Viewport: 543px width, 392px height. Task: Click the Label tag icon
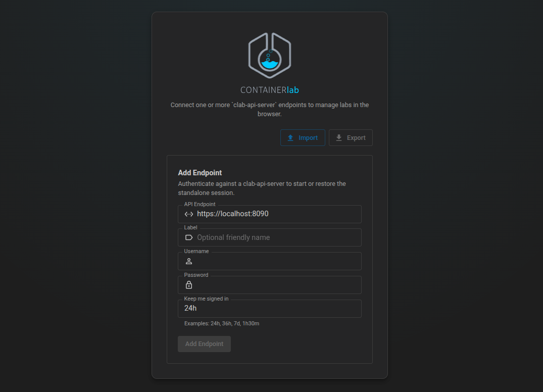point(189,237)
